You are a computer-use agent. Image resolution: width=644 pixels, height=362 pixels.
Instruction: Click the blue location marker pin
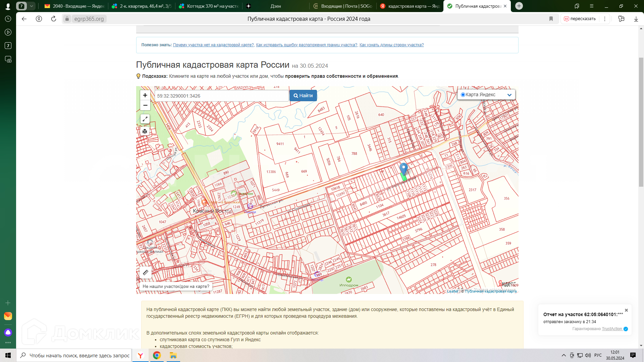click(x=404, y=169)
